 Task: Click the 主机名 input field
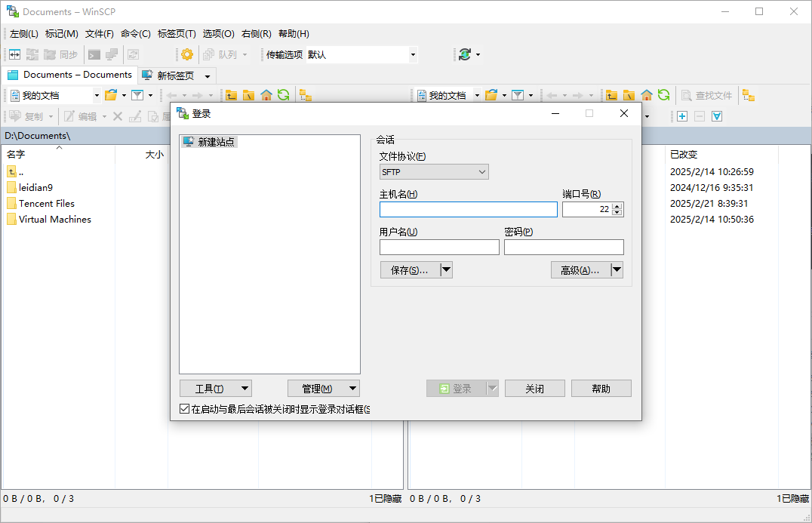pos(468,209)
